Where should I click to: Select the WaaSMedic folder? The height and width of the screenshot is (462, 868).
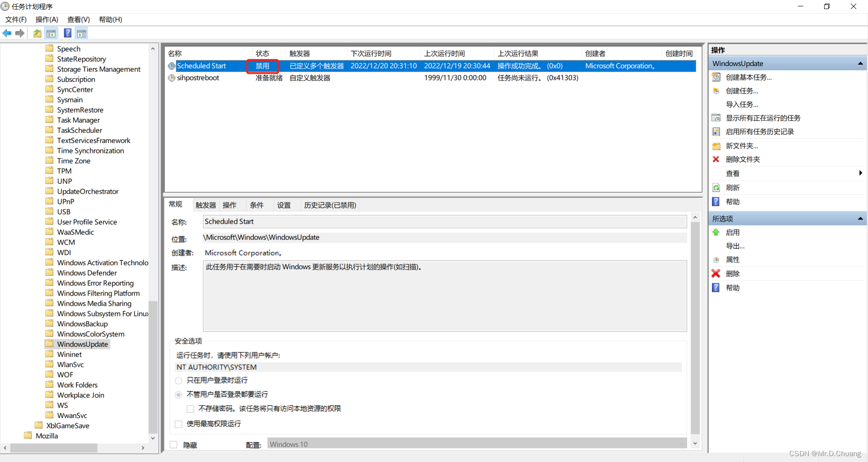point(76,232)
